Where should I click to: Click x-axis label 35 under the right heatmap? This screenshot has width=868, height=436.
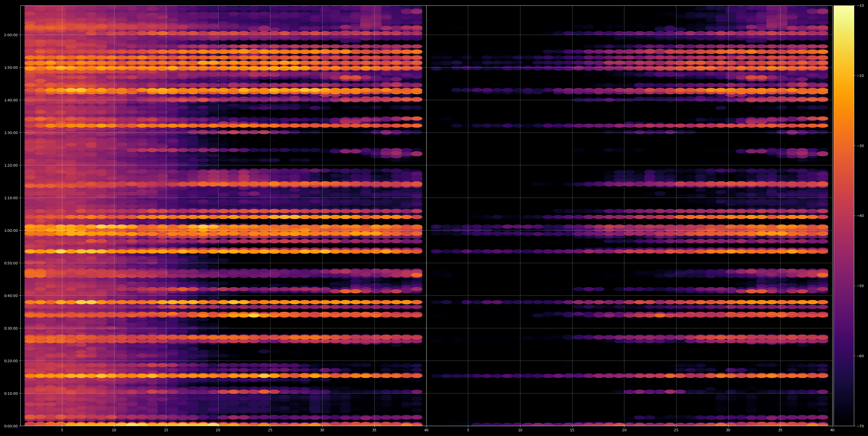(x=780, y=430)
